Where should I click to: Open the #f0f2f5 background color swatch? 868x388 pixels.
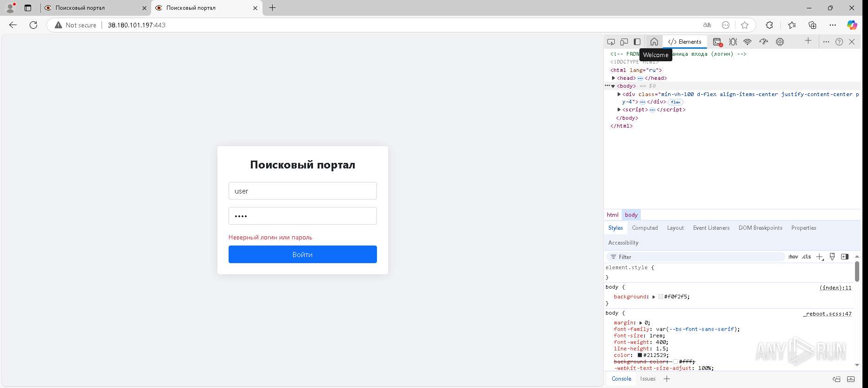tap(661, 297)
